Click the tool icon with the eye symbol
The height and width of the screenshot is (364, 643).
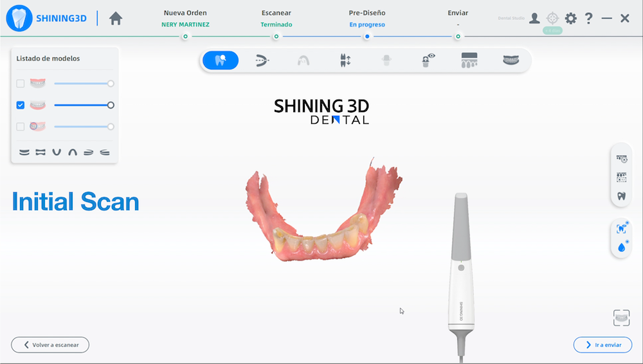pyautogui.click(x=428, y=60)
